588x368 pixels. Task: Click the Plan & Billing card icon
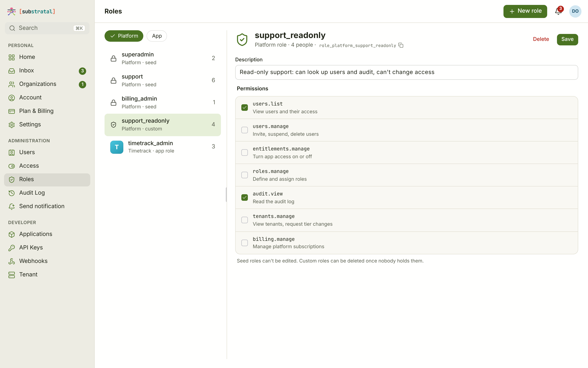(12, 111)
